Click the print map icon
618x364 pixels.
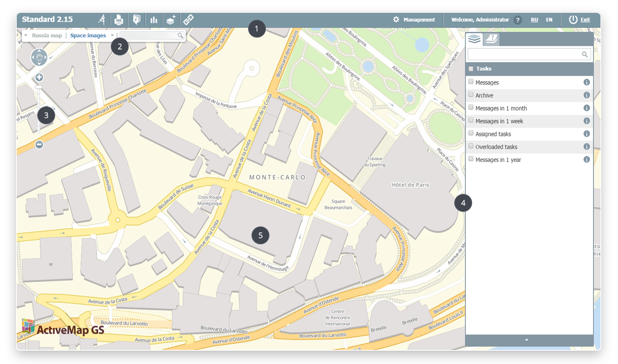pyautogui.click(x=119, y=20)
